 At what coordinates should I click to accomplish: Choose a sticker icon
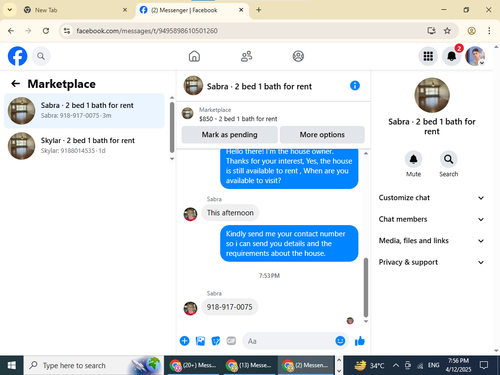[216, 341]
